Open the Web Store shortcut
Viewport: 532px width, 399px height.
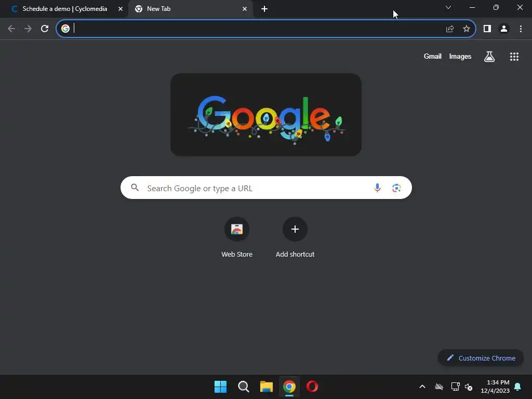coord(237,237)
